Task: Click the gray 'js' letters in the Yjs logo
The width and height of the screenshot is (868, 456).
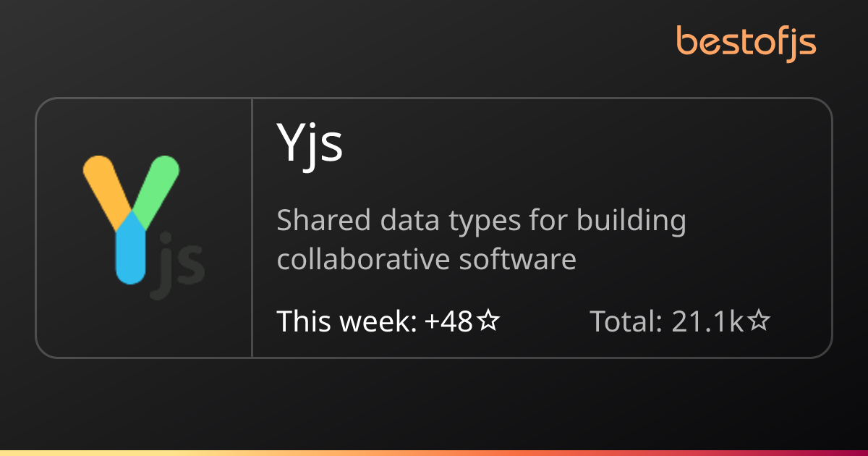Action: [177, 266]
